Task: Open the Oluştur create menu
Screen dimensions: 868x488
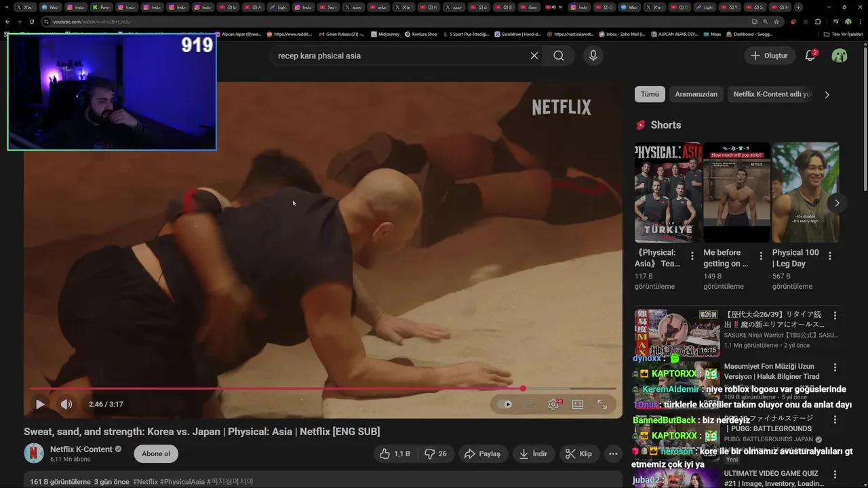Action: pyautogui.click(x=769, y=56)
